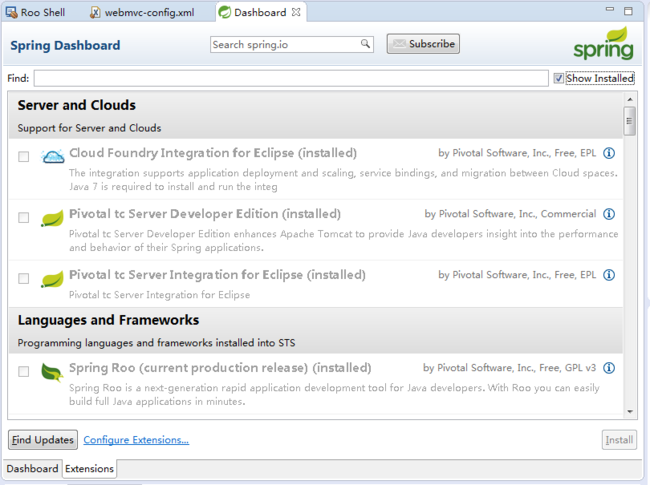Uncheck the Show Installed checkbox

pyautogui.click(x=558, y=78)
